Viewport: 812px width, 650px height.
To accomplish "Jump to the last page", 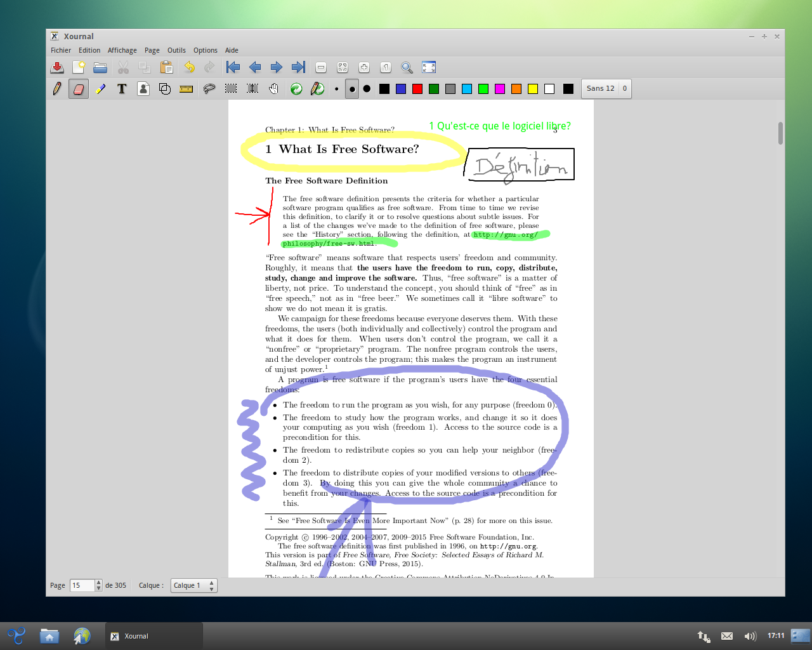I will tap(298, 67).
